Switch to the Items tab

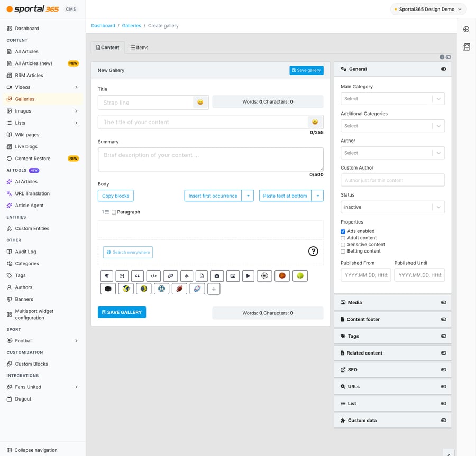pyautogui.click(x=139, y=48)
